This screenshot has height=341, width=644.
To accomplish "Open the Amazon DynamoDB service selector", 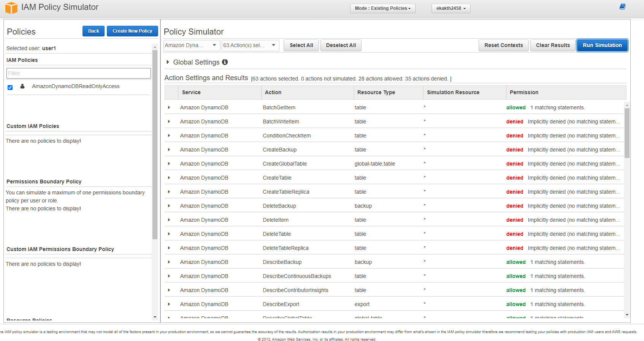I will pyautogui.click(x=192, y=45).
